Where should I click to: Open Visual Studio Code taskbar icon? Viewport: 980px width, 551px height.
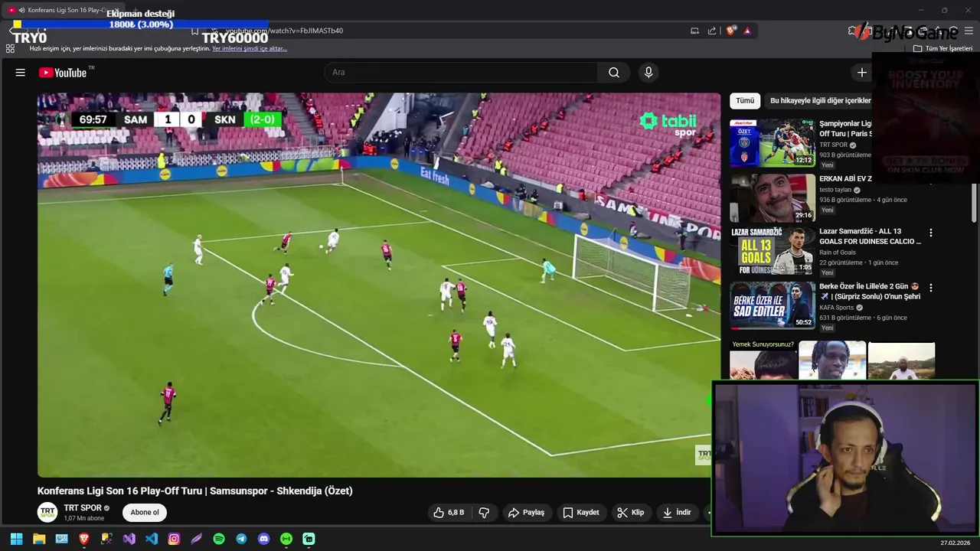[152, 539]
